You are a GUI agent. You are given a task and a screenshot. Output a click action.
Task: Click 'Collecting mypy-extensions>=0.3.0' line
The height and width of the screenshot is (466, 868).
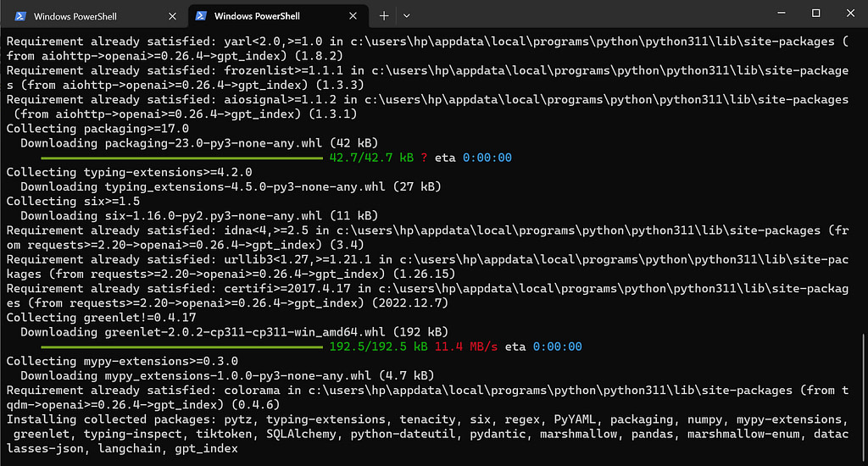[x=122, y=361]
